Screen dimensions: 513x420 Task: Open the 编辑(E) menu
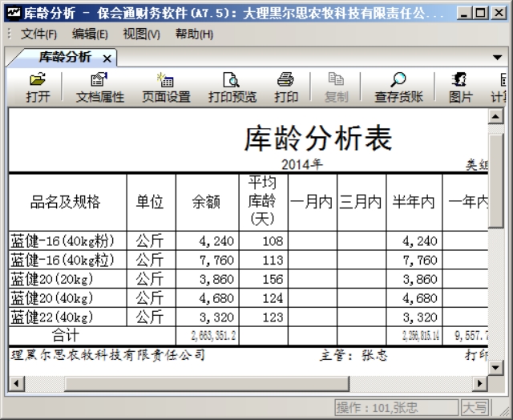90,34
